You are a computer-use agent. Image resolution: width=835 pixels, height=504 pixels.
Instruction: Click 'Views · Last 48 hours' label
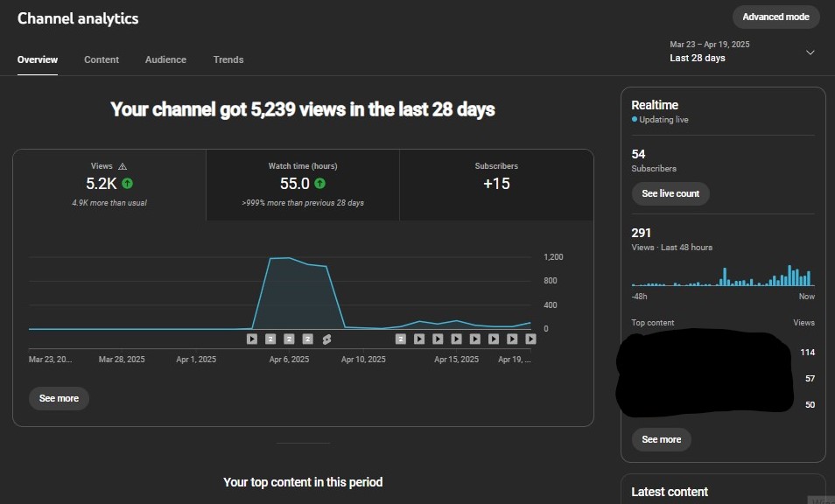[671, 248]
